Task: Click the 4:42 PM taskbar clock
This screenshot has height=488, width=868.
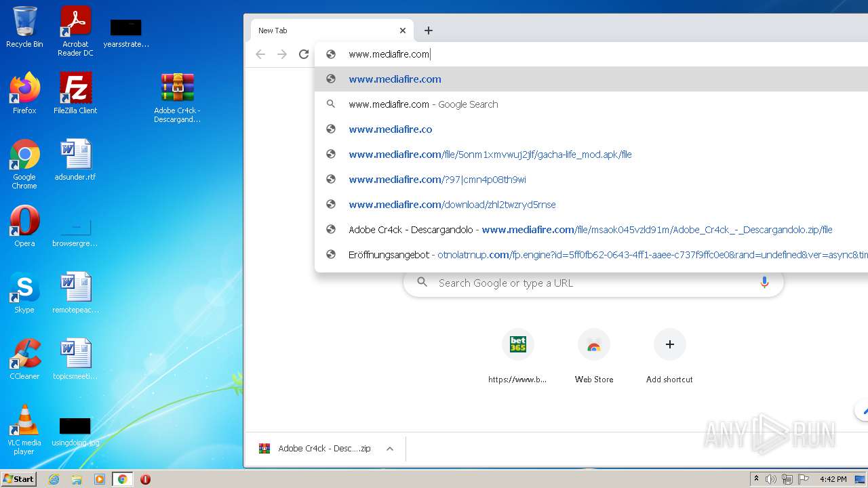Action: pos(833,479)
